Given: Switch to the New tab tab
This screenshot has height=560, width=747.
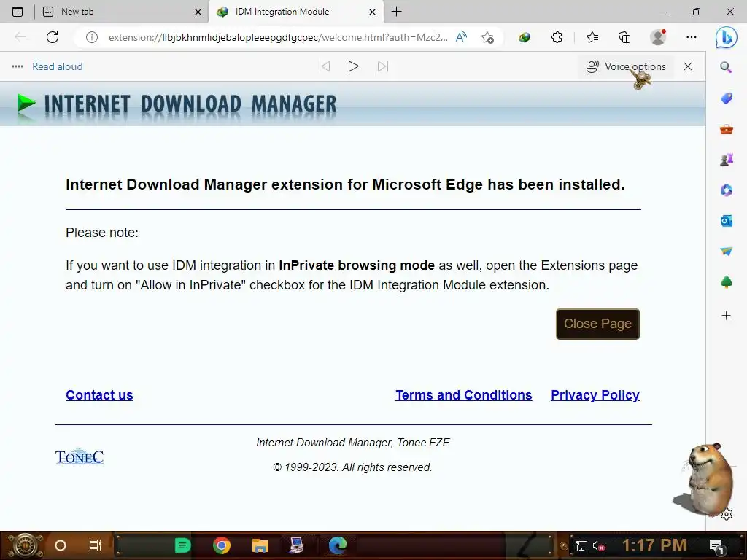Looking at the screenshot, I should 122,12.
